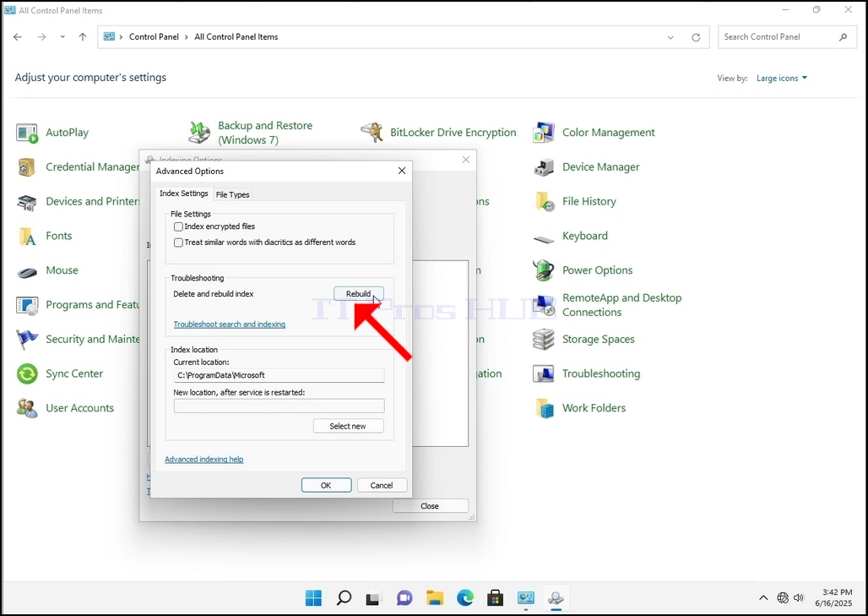
Task: Open recent locations dropdown arrow
Action: [x=62, y=37]
